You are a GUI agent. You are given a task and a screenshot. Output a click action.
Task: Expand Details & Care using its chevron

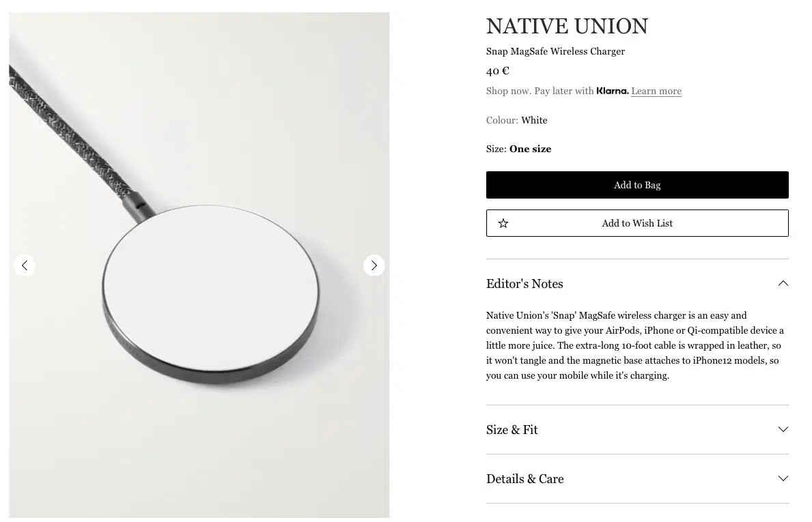click(x=783, y=478)
